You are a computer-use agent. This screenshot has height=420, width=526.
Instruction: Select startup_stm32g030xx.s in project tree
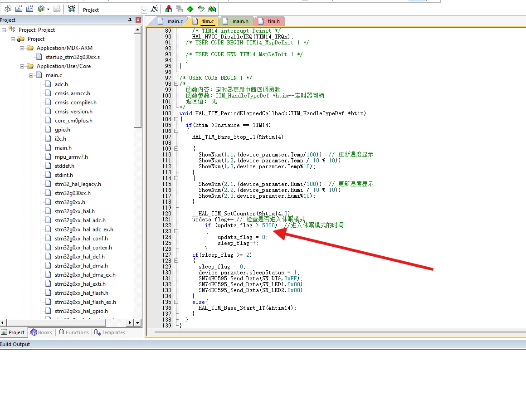click(x=73, y=57)
